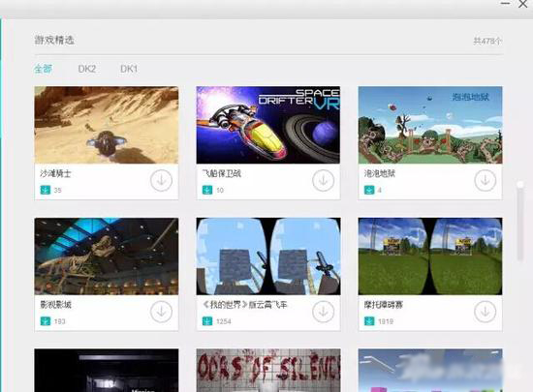533x392 pixels.
Task: Click the 飞船保卫战 title link
Action: click(222, 174)
